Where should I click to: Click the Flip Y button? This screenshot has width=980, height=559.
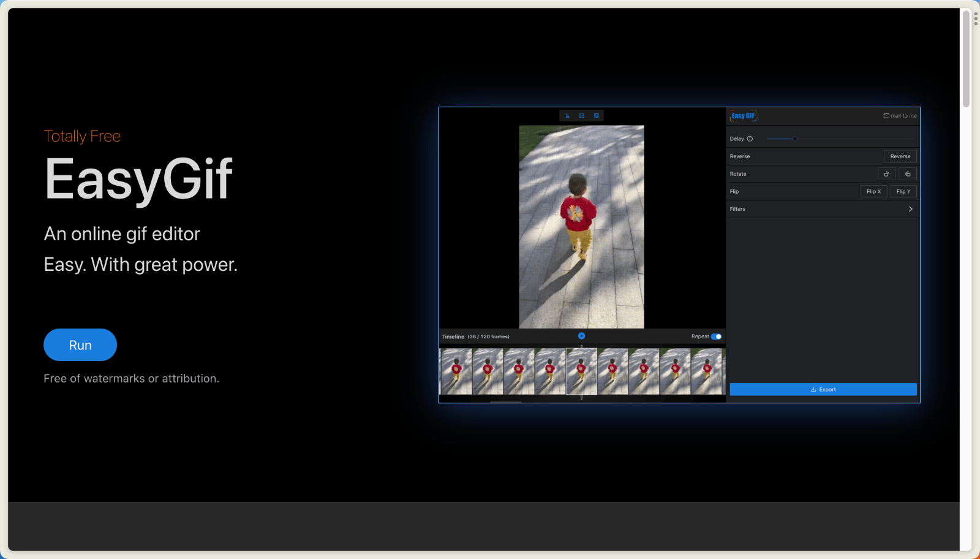[903, 191]
